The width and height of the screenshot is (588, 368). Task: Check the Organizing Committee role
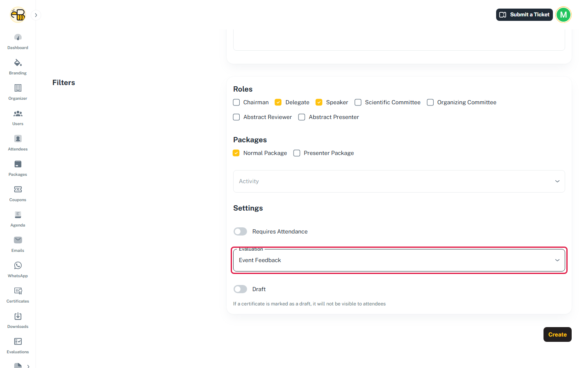(x=430, y=102)
